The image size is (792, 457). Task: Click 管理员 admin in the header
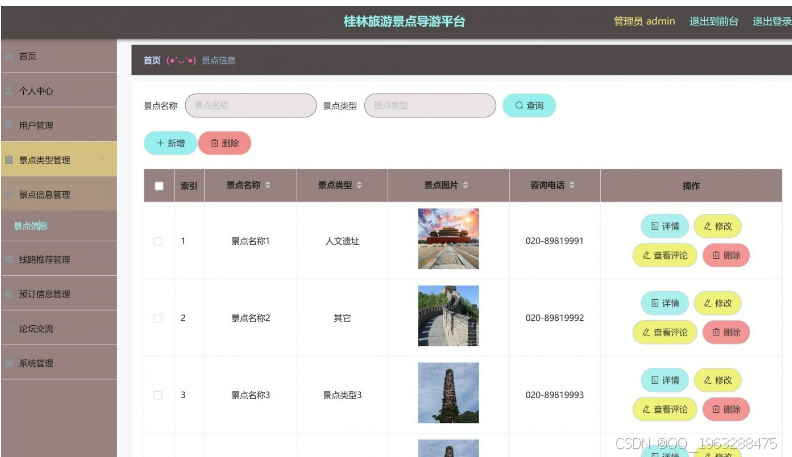(x=645, y=21)
